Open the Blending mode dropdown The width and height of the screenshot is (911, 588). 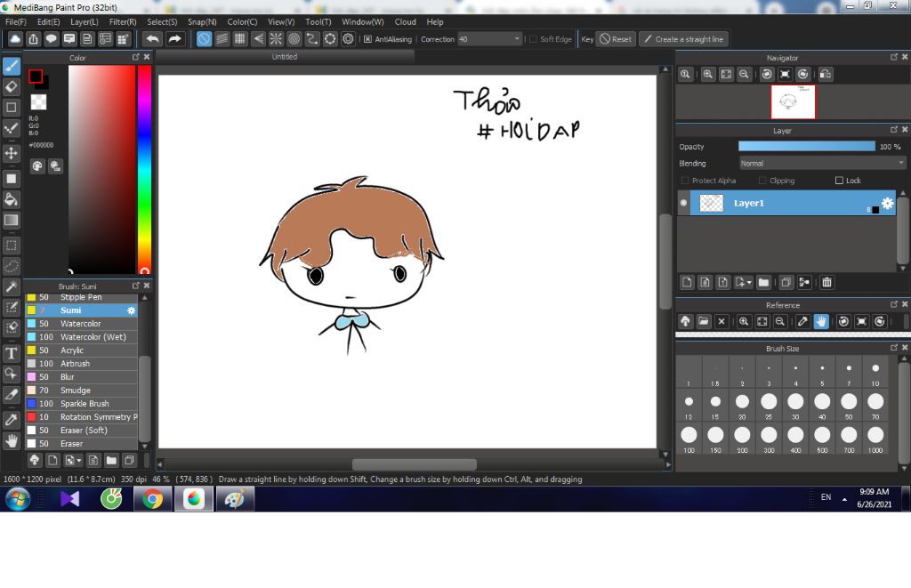click(x=822, y=164)
